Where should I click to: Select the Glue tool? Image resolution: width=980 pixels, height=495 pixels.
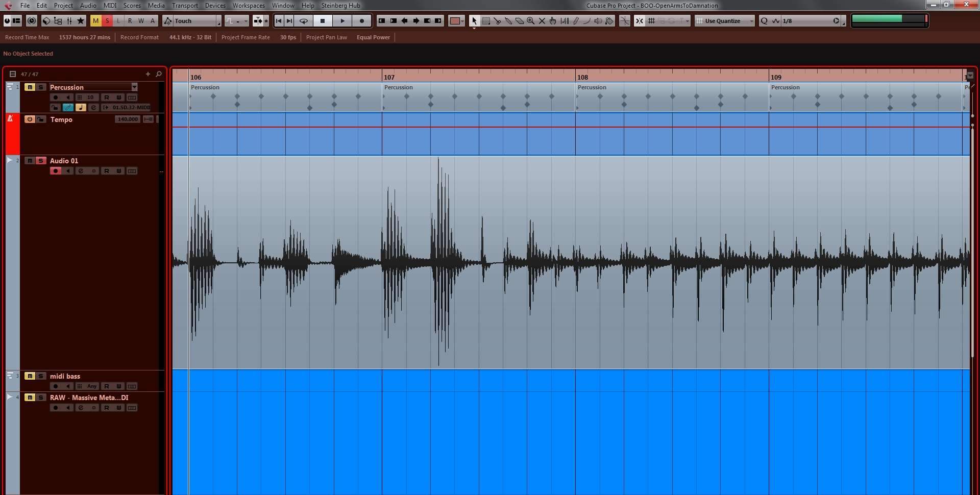508,21
